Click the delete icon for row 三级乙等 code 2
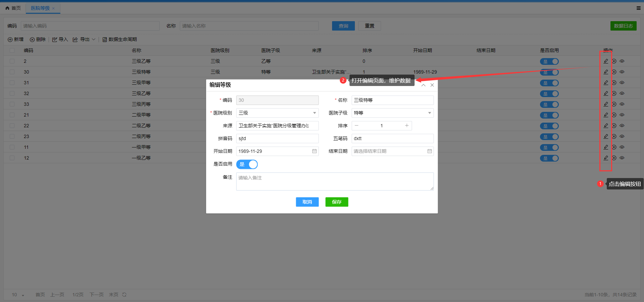The image size is (644, 302). pyautogui.click(x=614, y=61)
